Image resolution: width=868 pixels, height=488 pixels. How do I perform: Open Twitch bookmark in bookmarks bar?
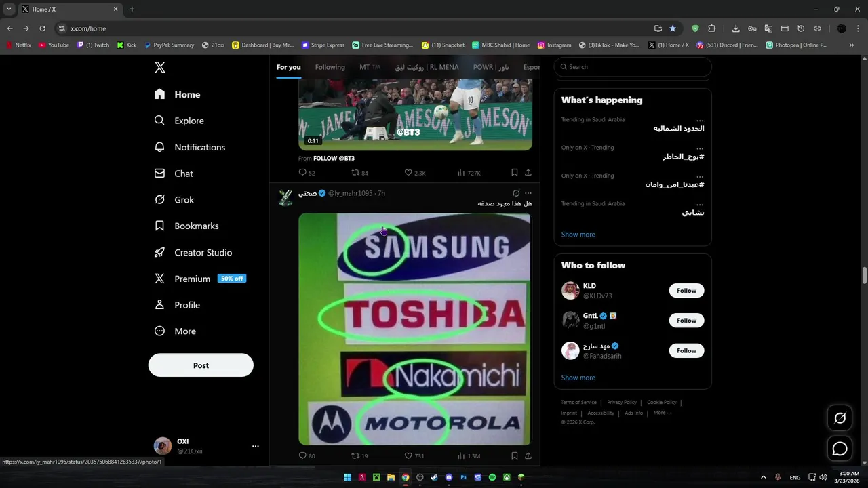(93, 45)
